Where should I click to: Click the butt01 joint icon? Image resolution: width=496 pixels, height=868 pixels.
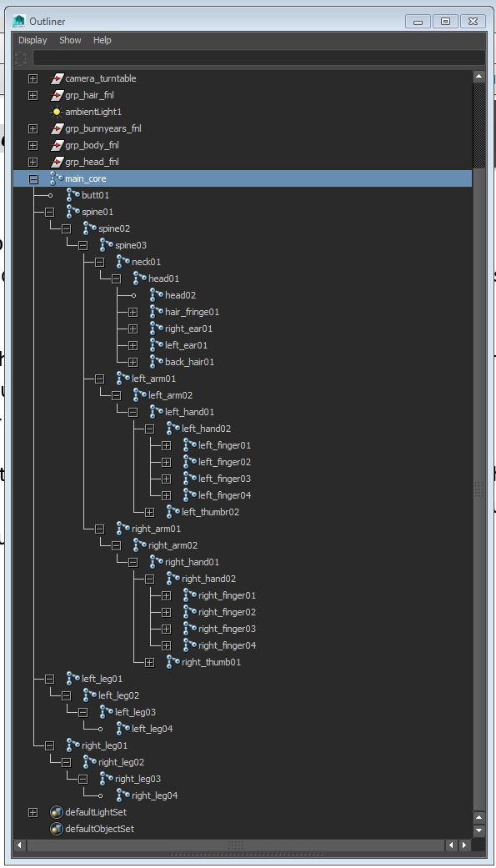[73, 195]
